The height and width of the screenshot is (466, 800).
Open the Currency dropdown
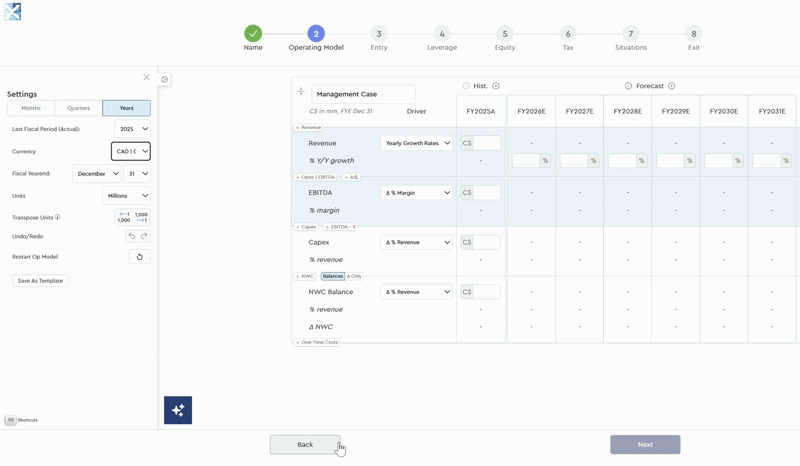(x=131, y=151)
